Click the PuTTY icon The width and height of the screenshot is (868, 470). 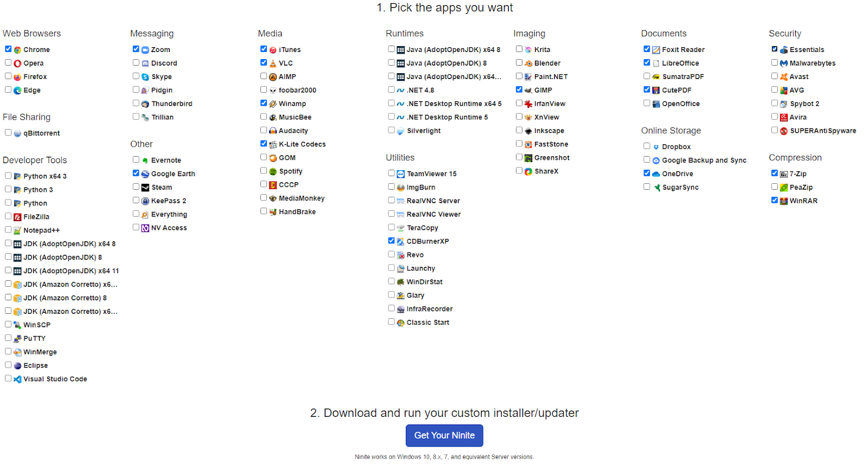tap(17, 338)
